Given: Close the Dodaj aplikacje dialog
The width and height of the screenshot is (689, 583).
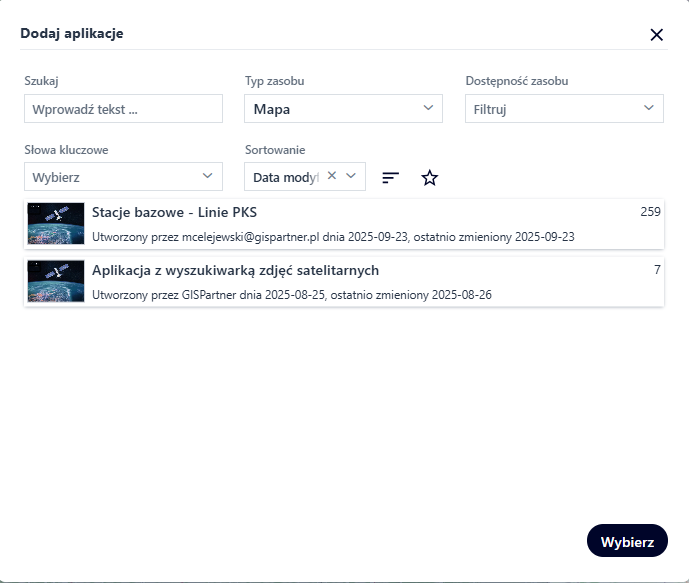Looking at the screenshot, I should 657,35.
